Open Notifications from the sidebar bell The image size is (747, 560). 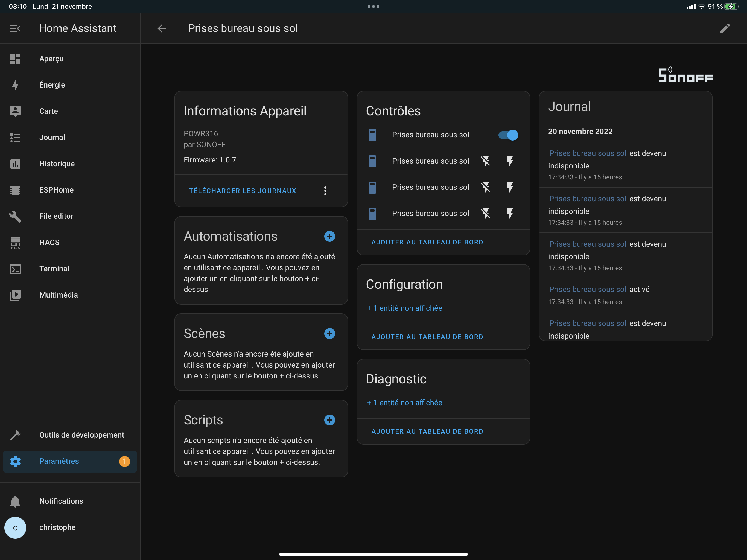click(61, 501)
